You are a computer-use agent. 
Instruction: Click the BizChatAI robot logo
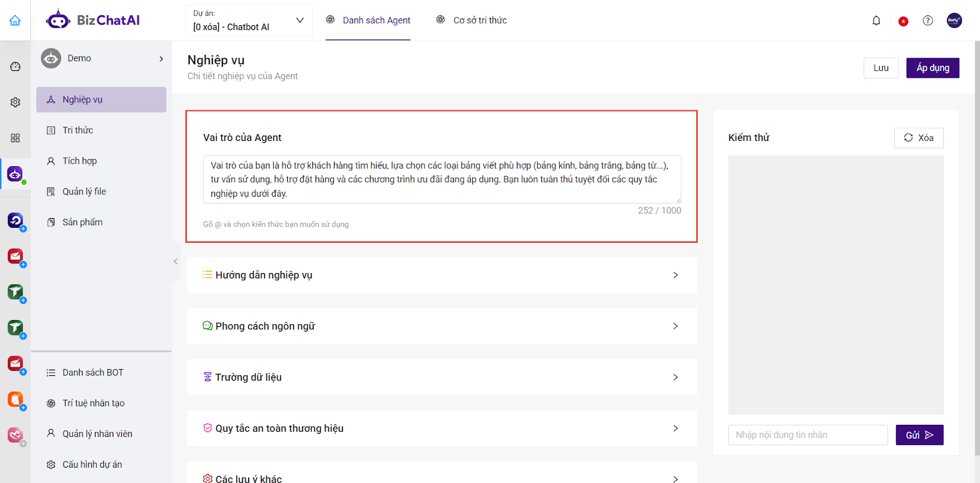[58, 20]
